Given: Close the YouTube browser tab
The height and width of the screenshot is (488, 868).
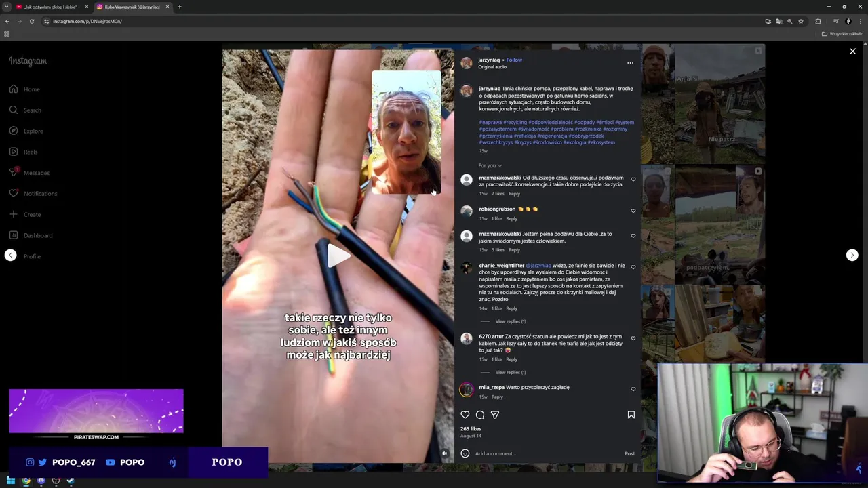Looking at the screenshot, I should tap(86, 7).
